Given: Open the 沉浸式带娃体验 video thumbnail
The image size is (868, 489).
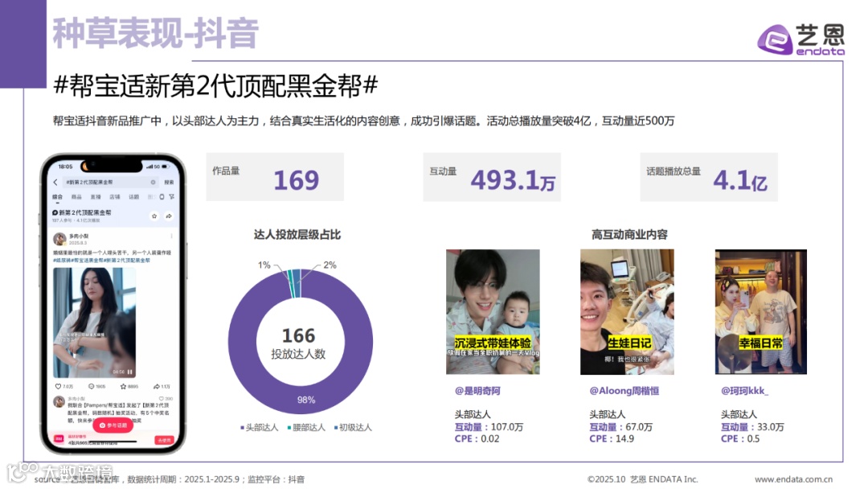Looking at the screenshot, I should click(493, 312).
